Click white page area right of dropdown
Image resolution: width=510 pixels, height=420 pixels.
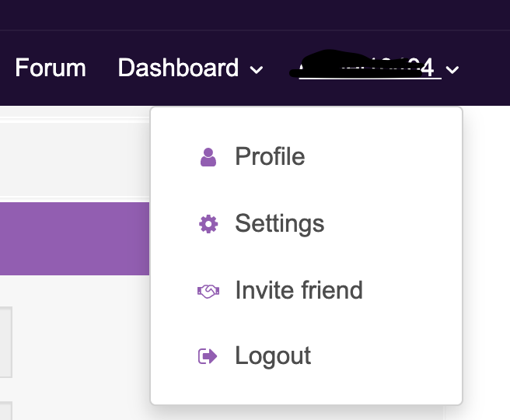487,257
